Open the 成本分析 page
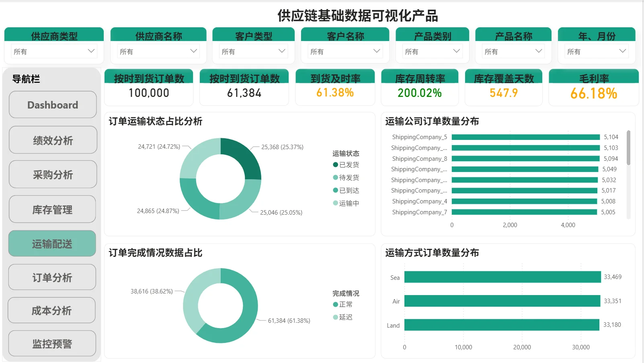The width and height of the screenshot is (644, 363). (52, 310)
